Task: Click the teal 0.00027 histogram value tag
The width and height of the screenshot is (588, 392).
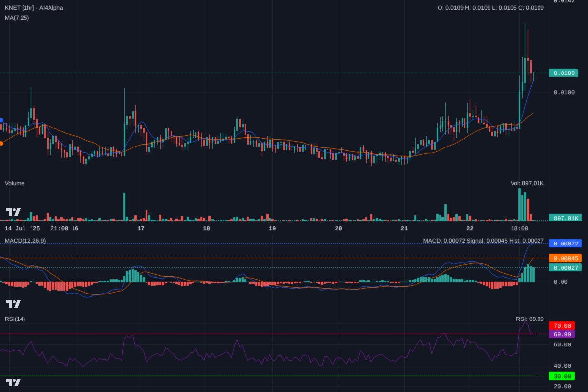Action: (565, 268)
